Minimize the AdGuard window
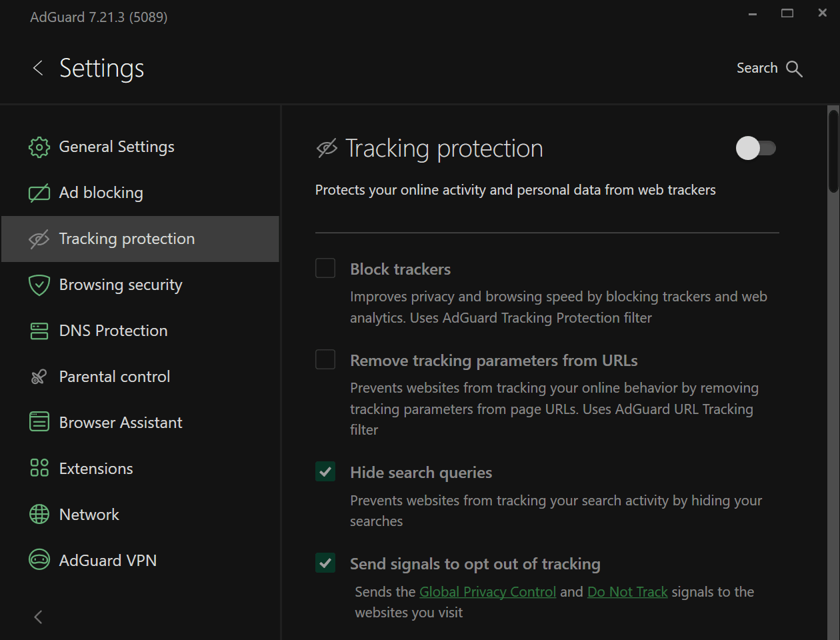Image resolution: width=840 pixels, height=640 pixels. click(x=753, y=14)
